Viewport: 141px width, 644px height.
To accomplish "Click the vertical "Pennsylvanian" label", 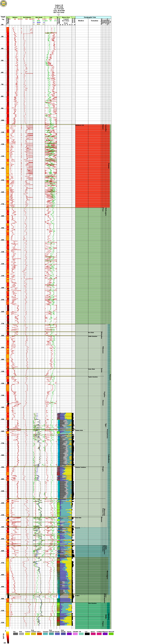I will point(107,434).
